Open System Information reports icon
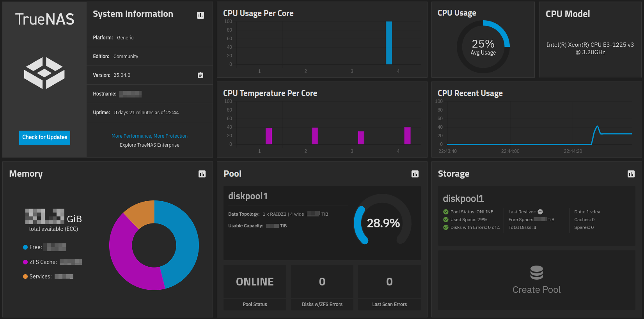The width and height of the screenshot is (644, 319). 200,15
